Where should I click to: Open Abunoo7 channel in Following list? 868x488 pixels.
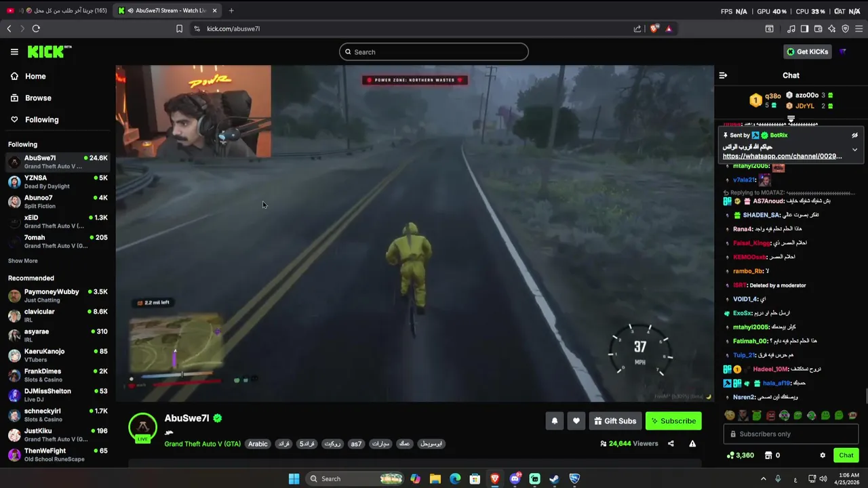coord(57,202)
